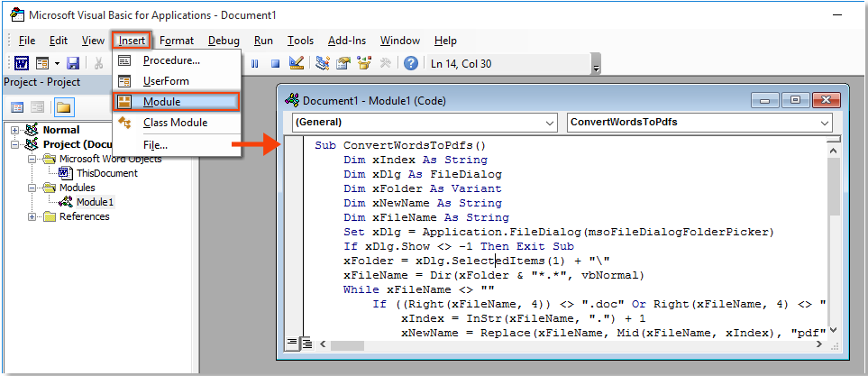Expand the References folder in project tree
The image size is (868, 376).
(33, 216)
